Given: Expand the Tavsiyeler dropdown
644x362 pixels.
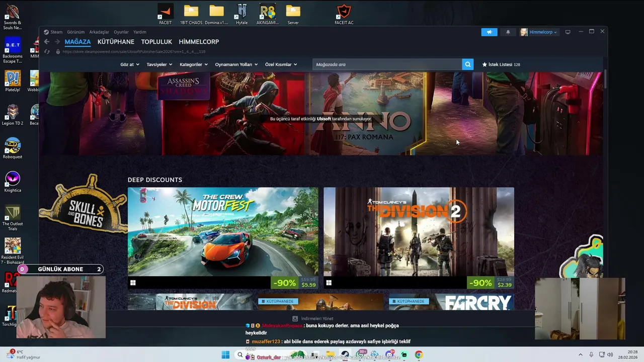Looking at the screenshot, I should (x=159, y=64).
